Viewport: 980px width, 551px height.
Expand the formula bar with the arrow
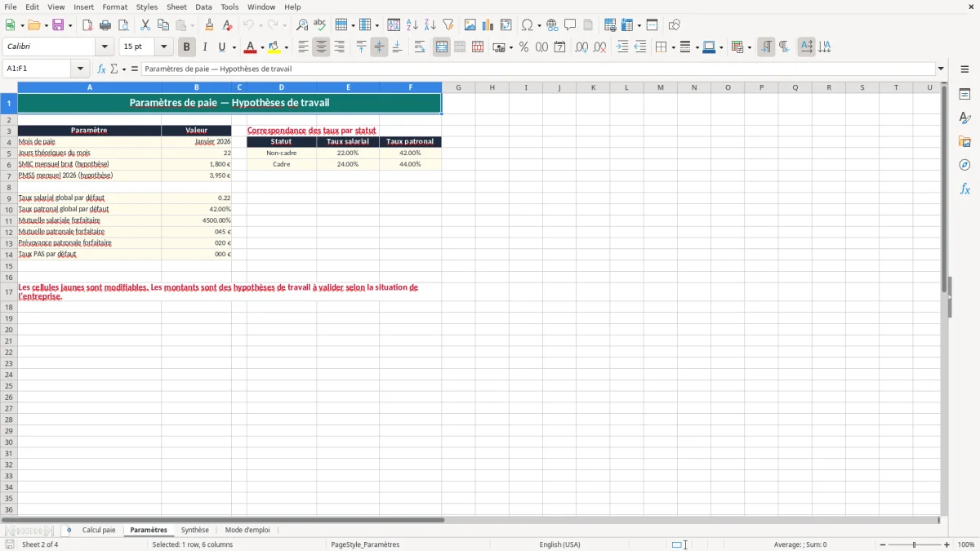tap(941, 69)
